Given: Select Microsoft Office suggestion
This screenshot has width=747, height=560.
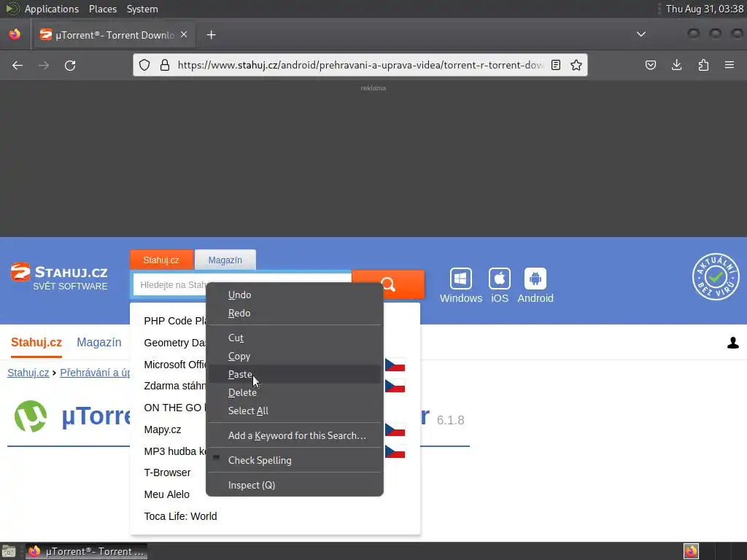Looking at the screenshot, I should click(175, 365).
